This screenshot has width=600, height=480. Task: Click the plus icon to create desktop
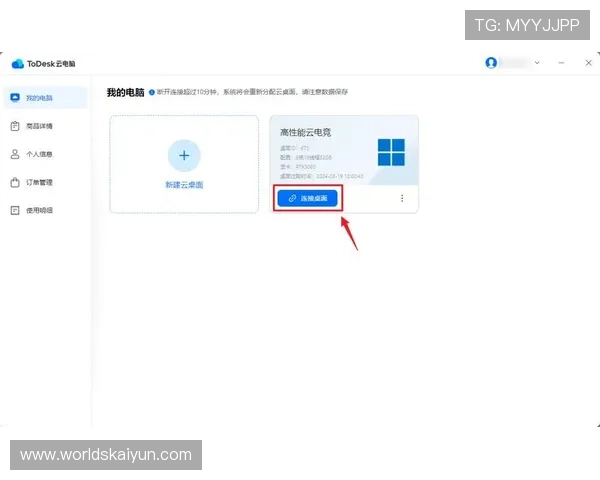(x=184, y=156)
